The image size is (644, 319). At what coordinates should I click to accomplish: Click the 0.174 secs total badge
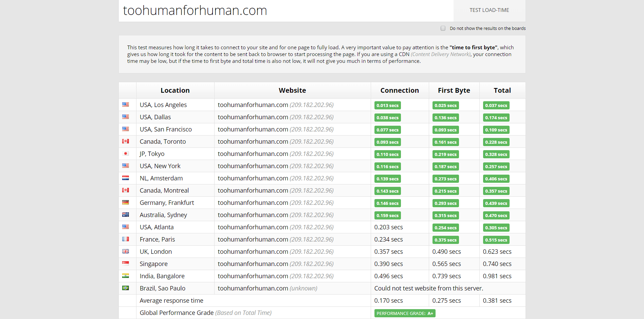496,118
